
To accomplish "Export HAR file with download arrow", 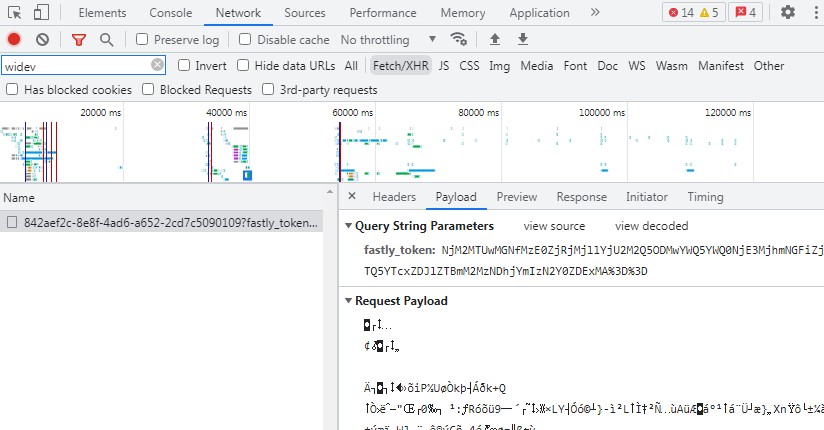I will 523,39.
